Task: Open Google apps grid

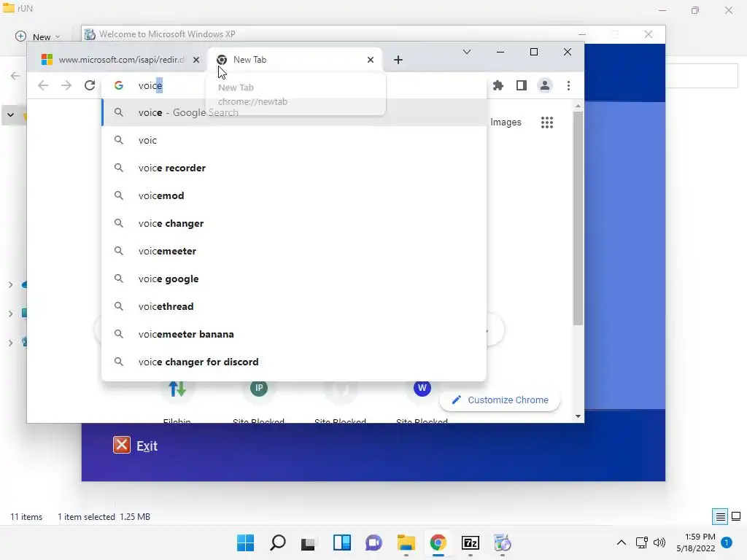Action: (547, 122)
